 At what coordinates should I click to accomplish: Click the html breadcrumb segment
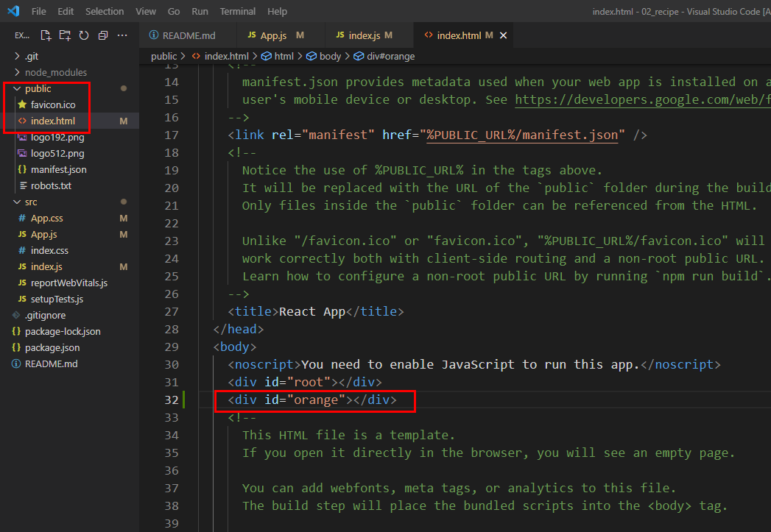click(x=278, y=57)
